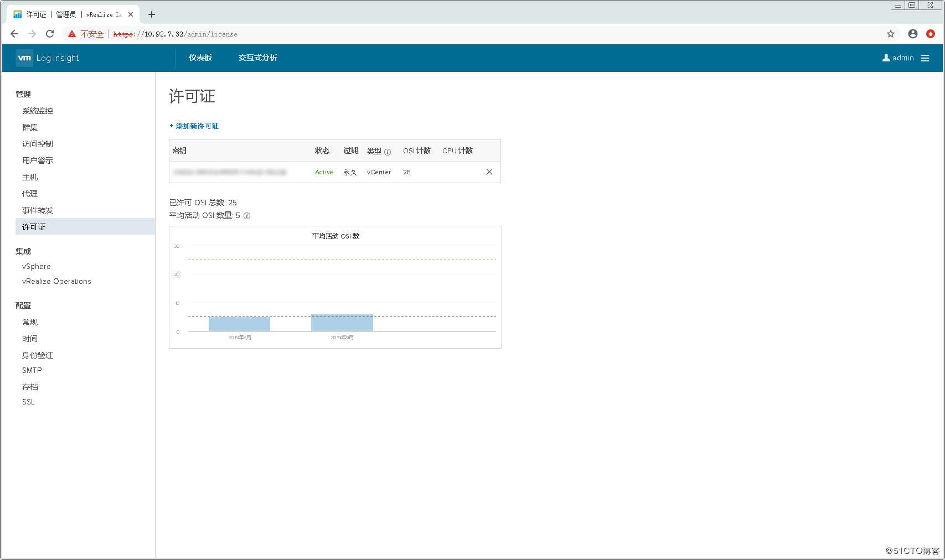
Task: Open 访问控制 in the sidebar
Action: (38, 144)
